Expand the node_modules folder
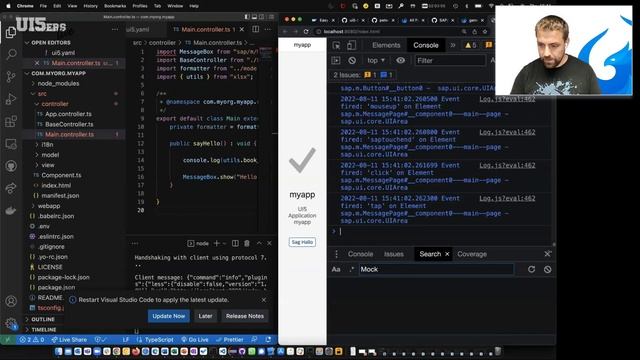This screenshot has width=640, height=360. pyautogui.click(x=58, y=83)
